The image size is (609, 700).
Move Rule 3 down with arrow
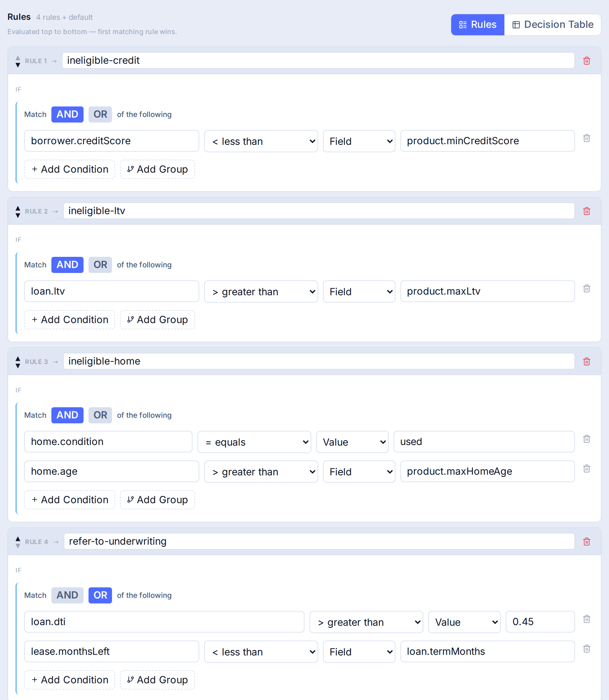(x=18, y=366)
